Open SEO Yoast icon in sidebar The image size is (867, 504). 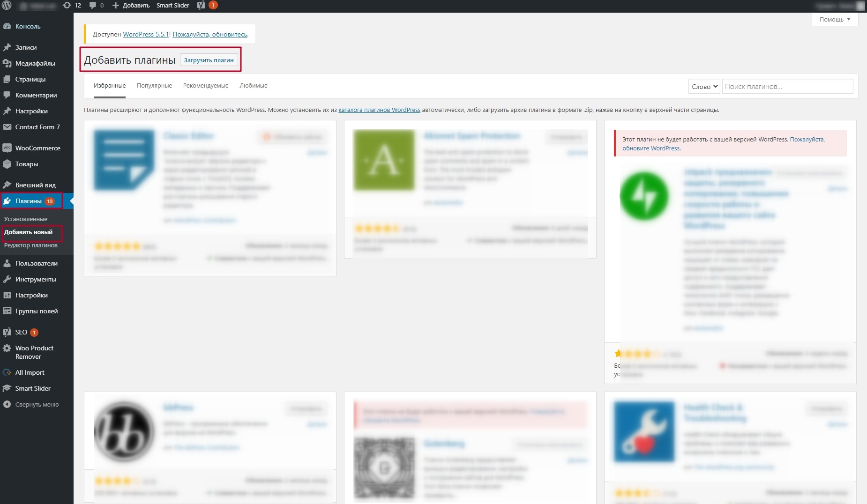tap(7, 332)
